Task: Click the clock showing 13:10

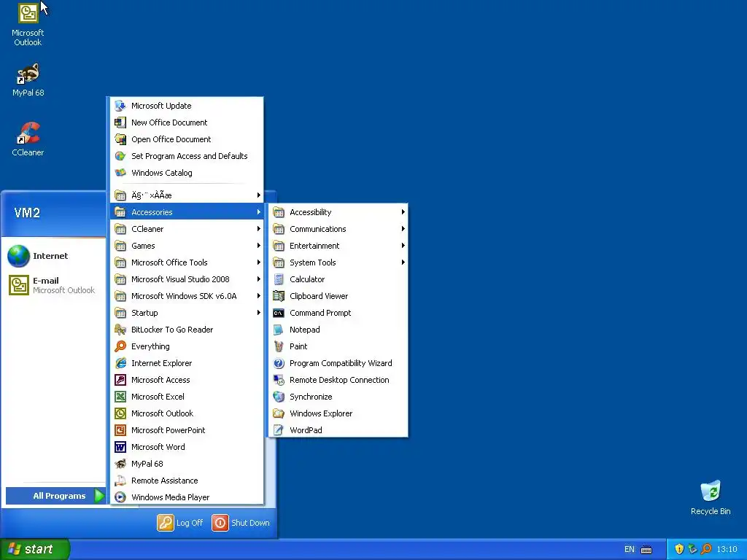Action: (727, 549)
